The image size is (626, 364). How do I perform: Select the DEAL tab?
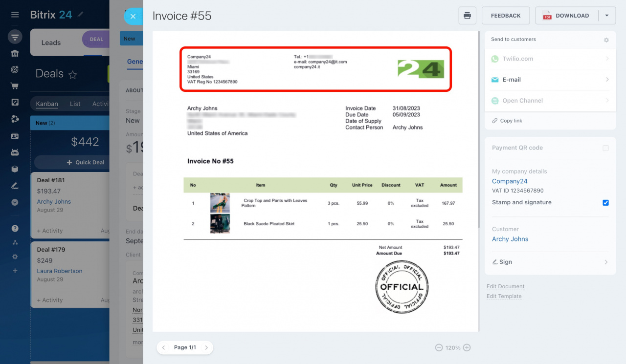click(x=96, y=40)
